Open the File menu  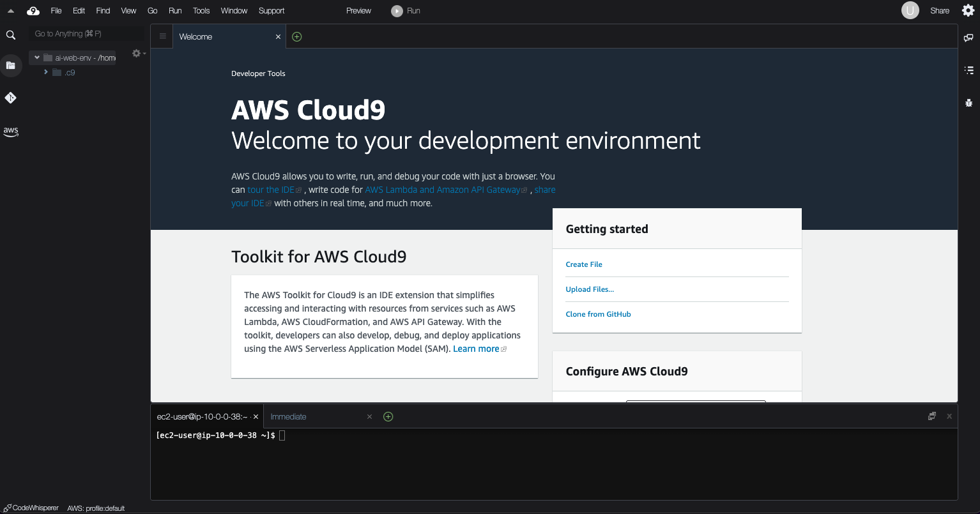[x=56, y=11]
